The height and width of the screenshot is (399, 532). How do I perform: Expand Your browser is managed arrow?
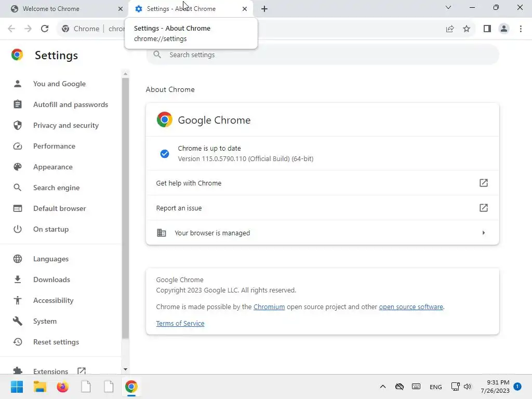(484, 233)
